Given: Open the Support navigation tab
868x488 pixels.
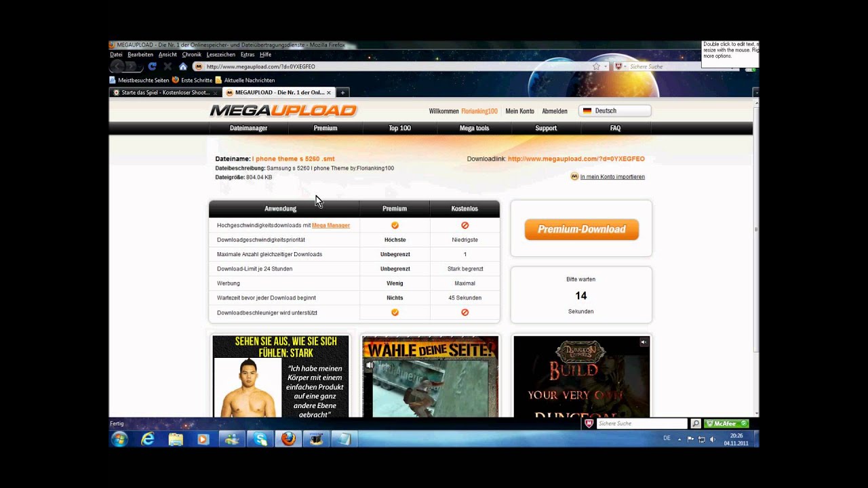Looking at the screenshot, I should point(546,128).
